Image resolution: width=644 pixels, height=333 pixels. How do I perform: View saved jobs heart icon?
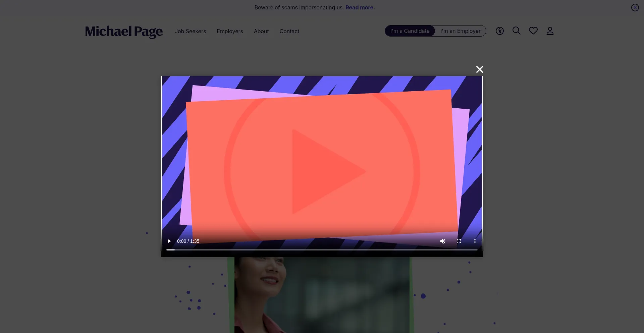tap(533, 31)
